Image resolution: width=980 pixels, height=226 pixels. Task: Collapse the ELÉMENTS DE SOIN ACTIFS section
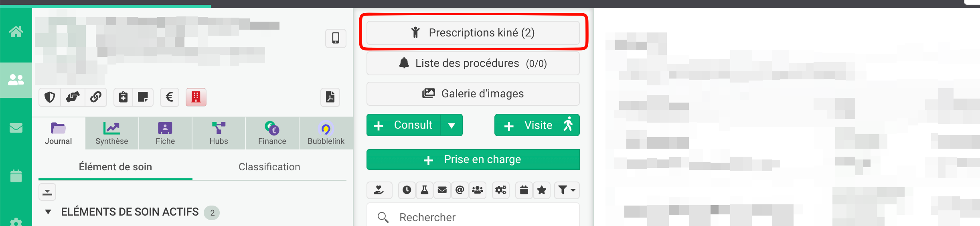pyautogui.click(x=48, y=212)
